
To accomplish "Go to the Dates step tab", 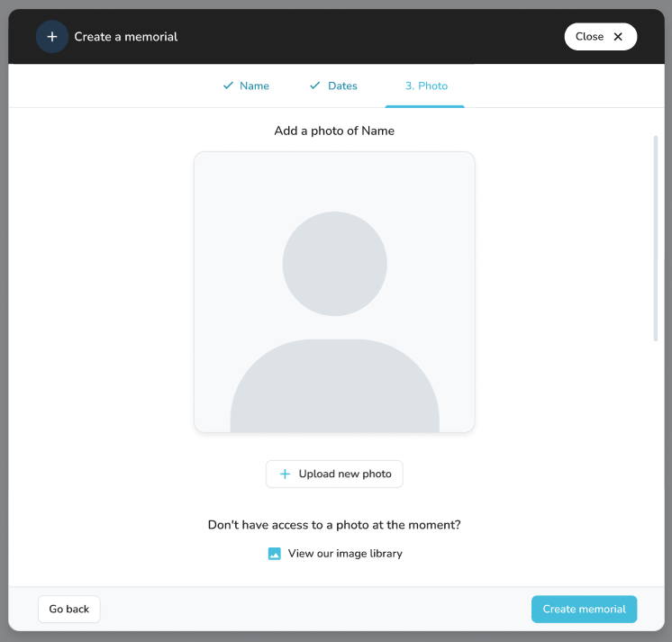I will pyautogui.click(x=333, y=86).
